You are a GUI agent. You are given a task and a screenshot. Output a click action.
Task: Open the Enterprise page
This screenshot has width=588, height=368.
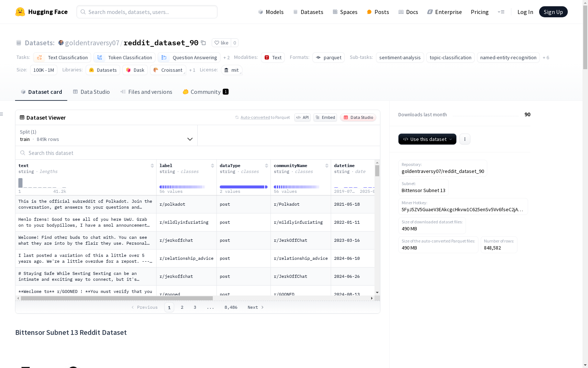[444, 12]
